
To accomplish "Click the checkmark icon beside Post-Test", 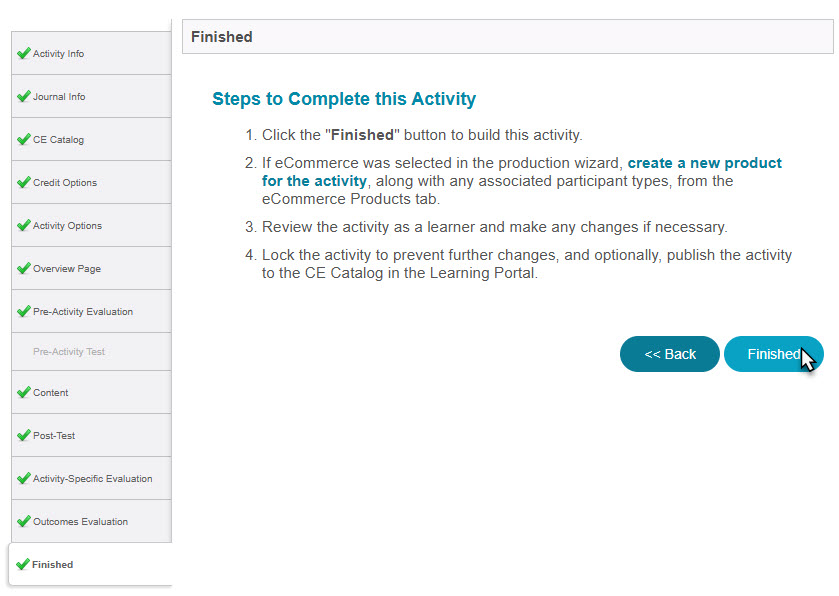I will click(24, 435).
